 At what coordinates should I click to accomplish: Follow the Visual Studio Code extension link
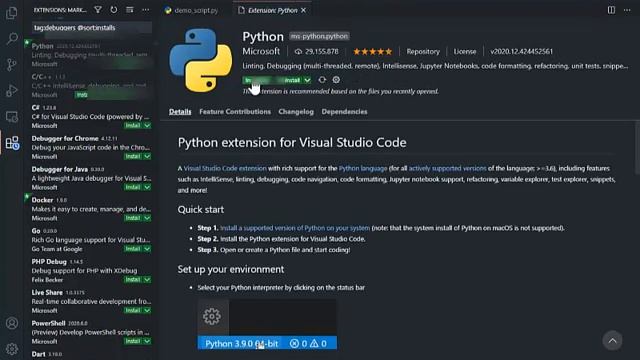(225, 168)
